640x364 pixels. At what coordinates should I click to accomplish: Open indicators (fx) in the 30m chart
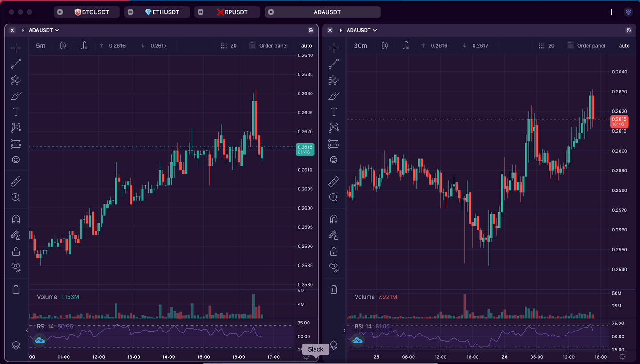click(x=405, y=45)
